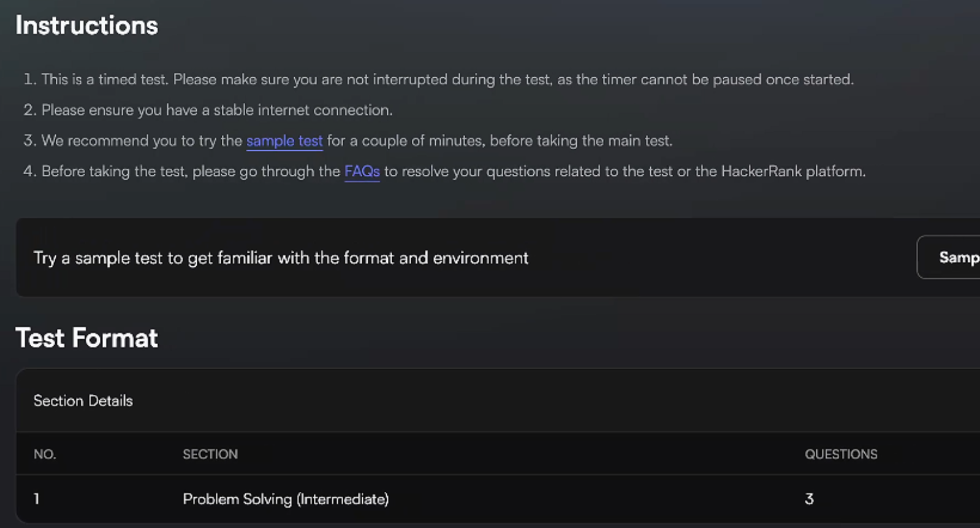Click the "Try a sample test" banner text

[x=281, y=258]
